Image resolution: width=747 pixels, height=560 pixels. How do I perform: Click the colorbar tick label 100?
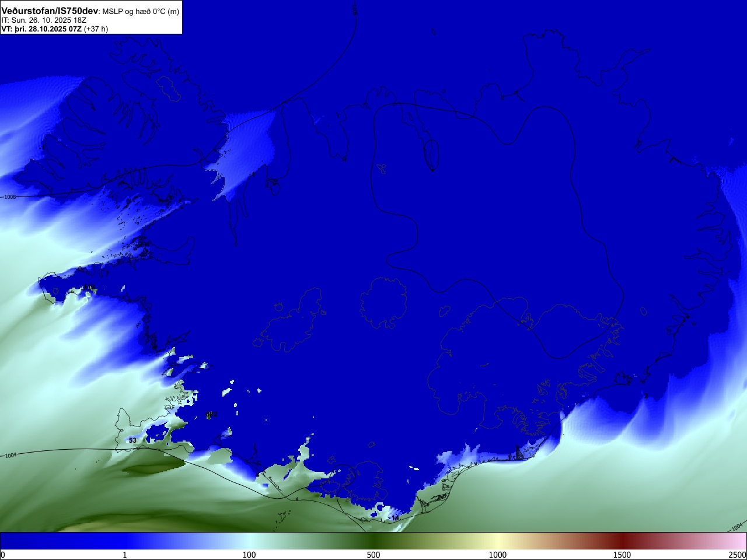[x=249, y=555]
